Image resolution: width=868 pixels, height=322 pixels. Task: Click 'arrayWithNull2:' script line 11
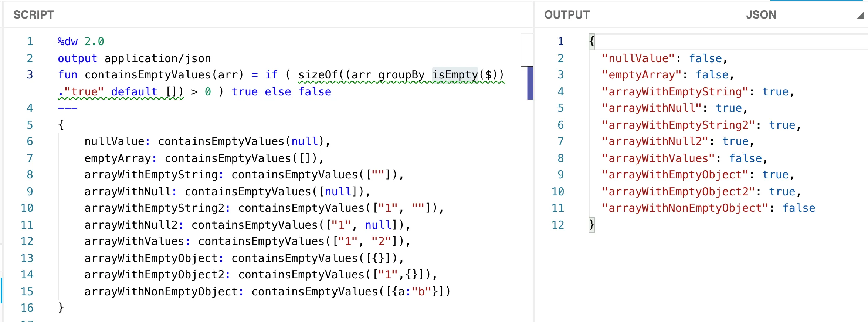[247, 225]
